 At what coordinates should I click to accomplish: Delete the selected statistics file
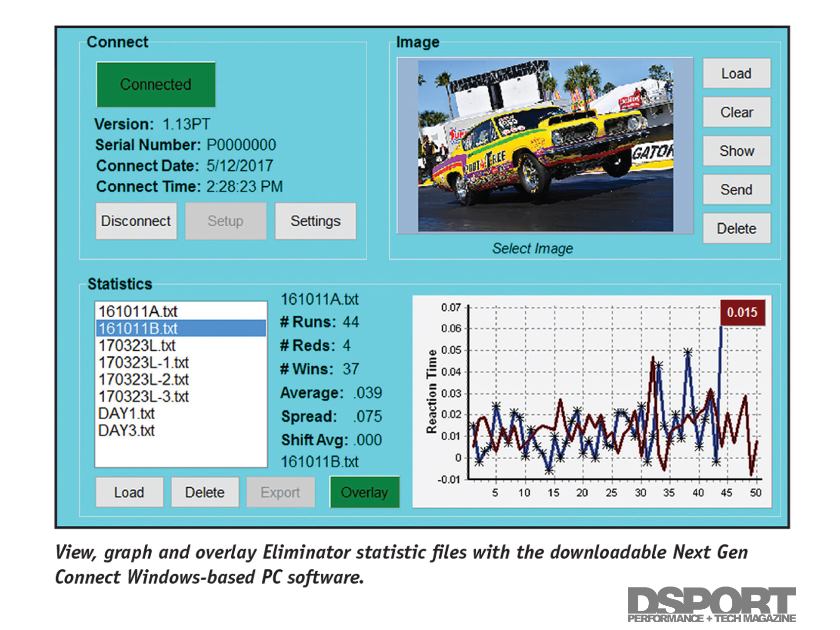[x=205, y=492]
